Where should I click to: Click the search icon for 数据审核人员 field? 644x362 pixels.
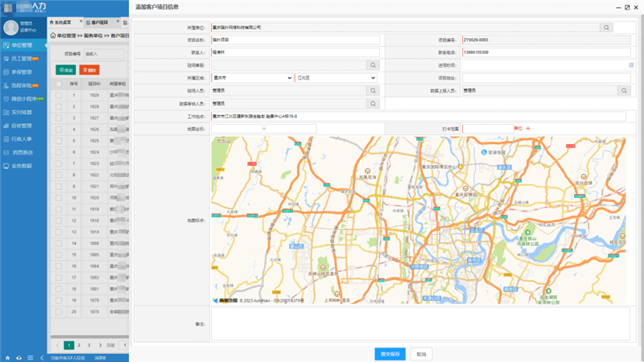(373, 104)
